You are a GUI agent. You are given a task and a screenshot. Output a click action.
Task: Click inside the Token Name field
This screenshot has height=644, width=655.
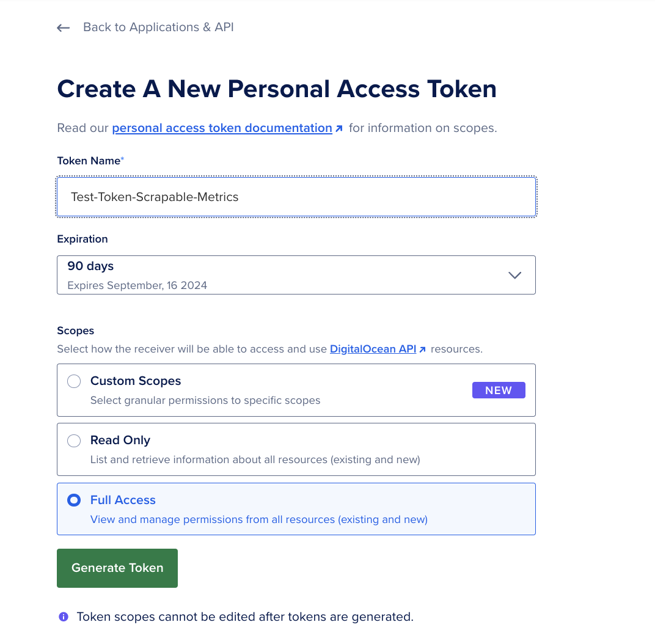click(296, 197)
